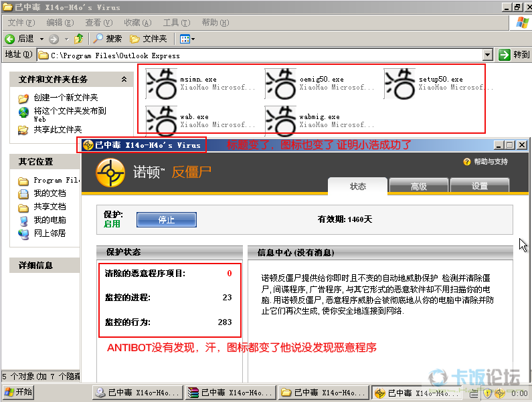This screenshot has height=402, width=532.
Task: Switch to the 高级 tab
Action: [x=419, y=186]
